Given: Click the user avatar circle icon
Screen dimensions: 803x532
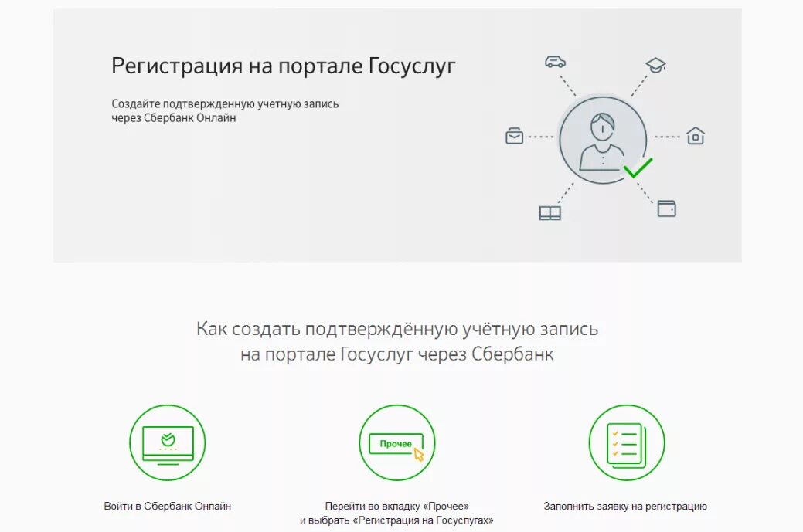Looking at the screenshot, I should point(603,140).
